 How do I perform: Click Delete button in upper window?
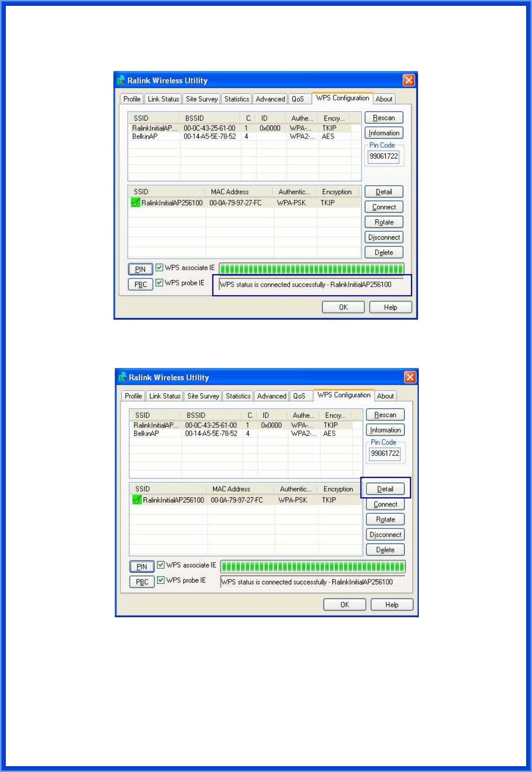(384, 252)
